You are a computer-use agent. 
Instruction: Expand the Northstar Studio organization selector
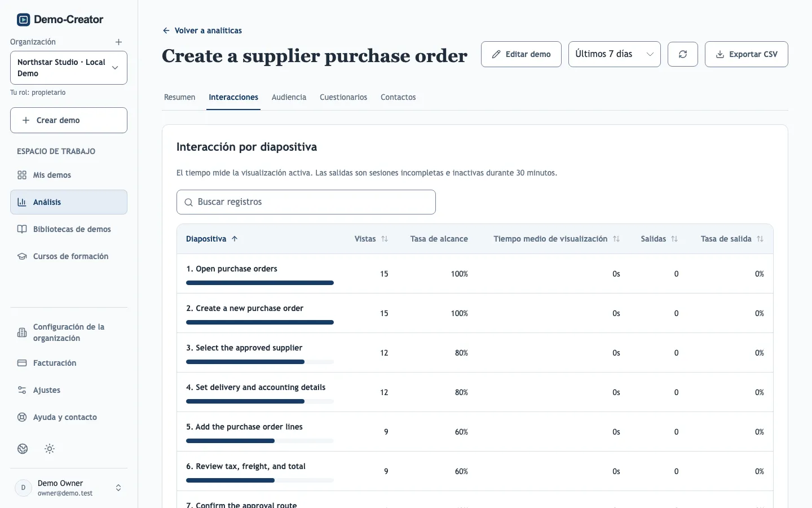[69, 68]
